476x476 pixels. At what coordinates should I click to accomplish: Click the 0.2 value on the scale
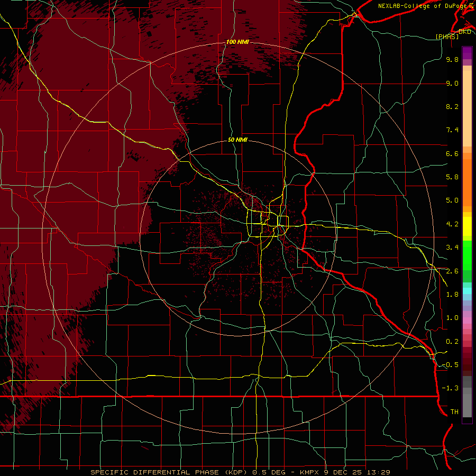tap(452, 342)
